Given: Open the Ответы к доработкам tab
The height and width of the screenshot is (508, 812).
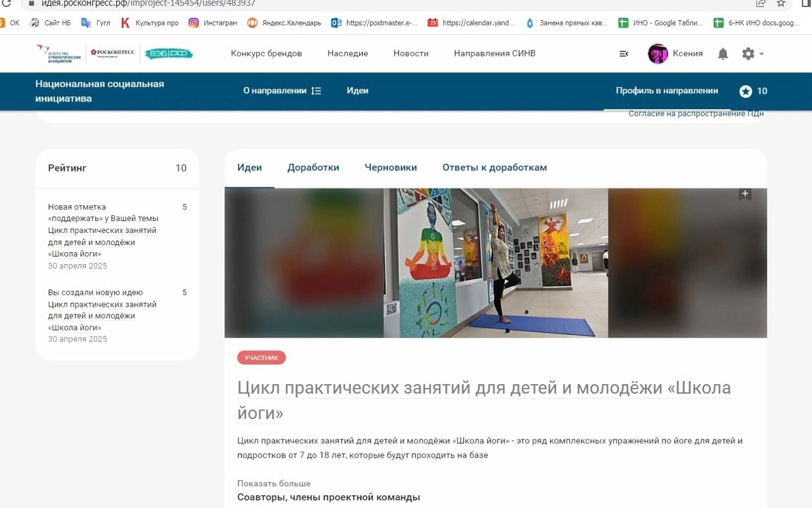Looking at the screenshot, I should point(494,168).
